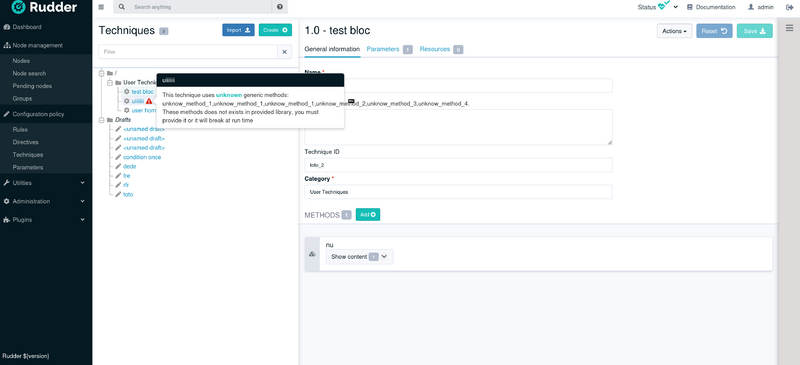This screenshot has width=800, height=365.
Task: Click the 'nu' block title
Action: [x=330, y=245]
